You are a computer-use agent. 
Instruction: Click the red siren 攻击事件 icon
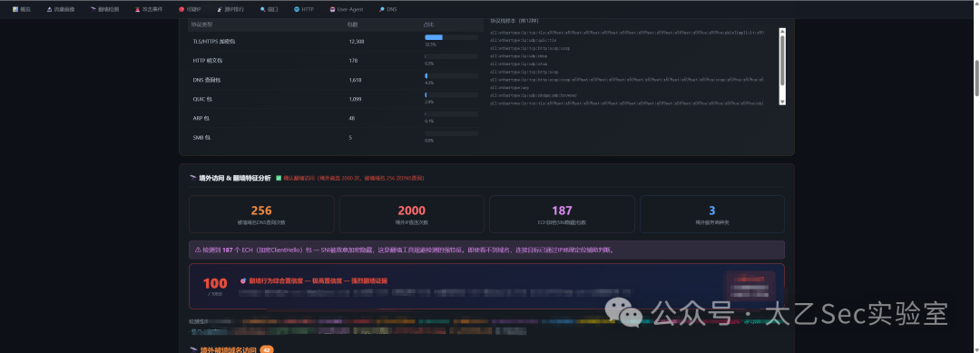[138, 9]
